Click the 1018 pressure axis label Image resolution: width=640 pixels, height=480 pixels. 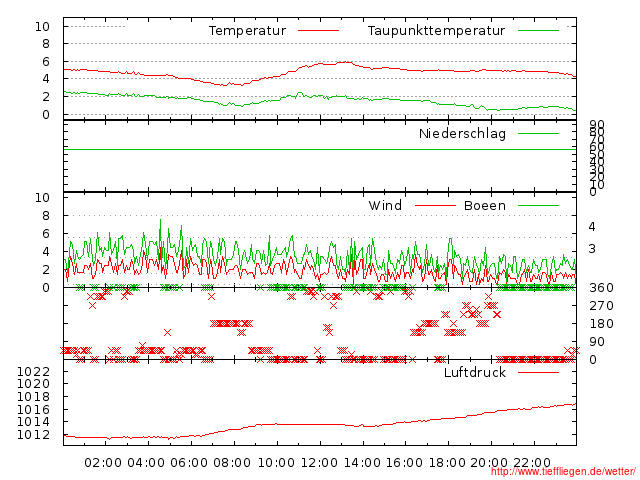pyautogui.click(x=33, y=397)
